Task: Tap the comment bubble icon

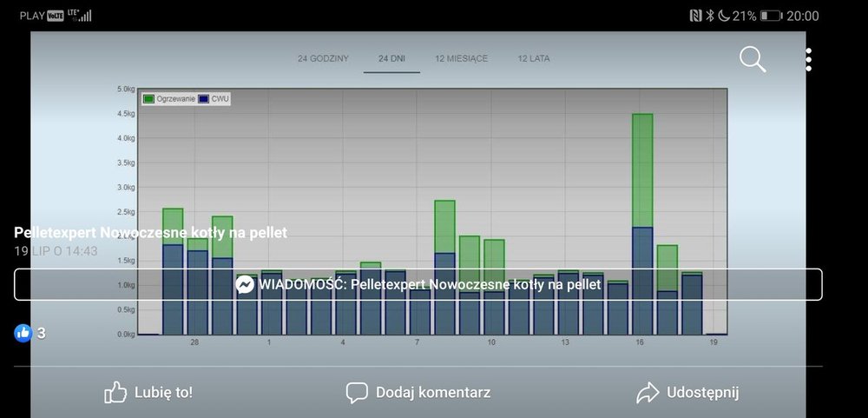Action: [357, 393]
